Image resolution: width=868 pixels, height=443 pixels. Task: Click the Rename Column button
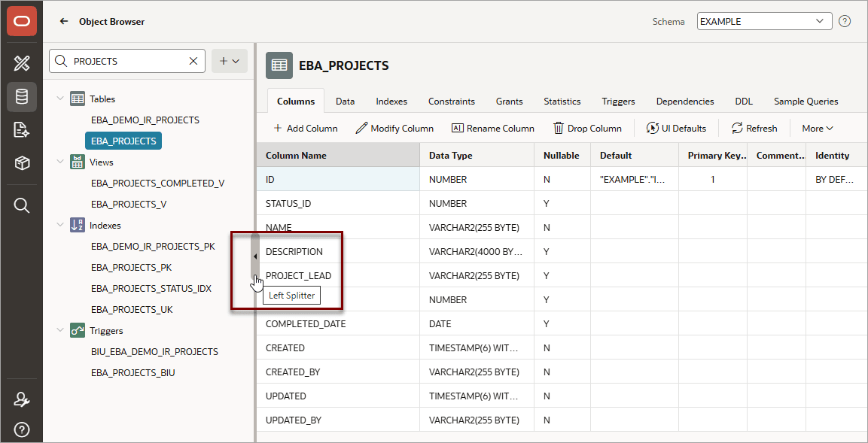pyautogui.click(x=493, y=129)
